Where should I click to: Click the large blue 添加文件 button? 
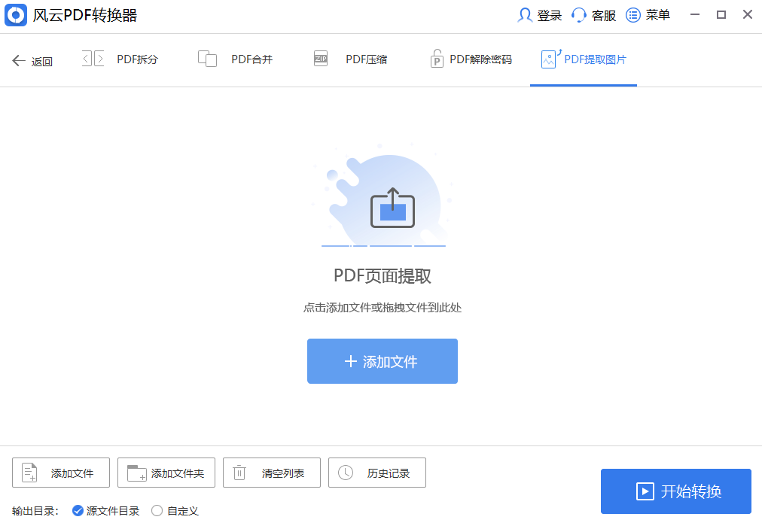383,361
